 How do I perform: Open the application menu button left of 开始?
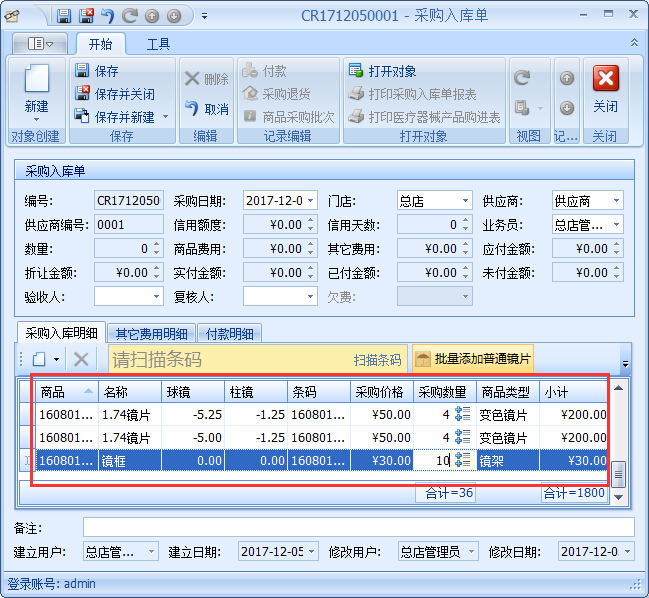[40, 43]
